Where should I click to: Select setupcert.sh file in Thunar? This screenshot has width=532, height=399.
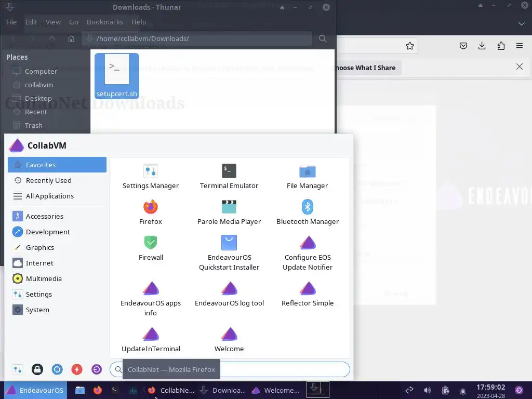(117, 76)
